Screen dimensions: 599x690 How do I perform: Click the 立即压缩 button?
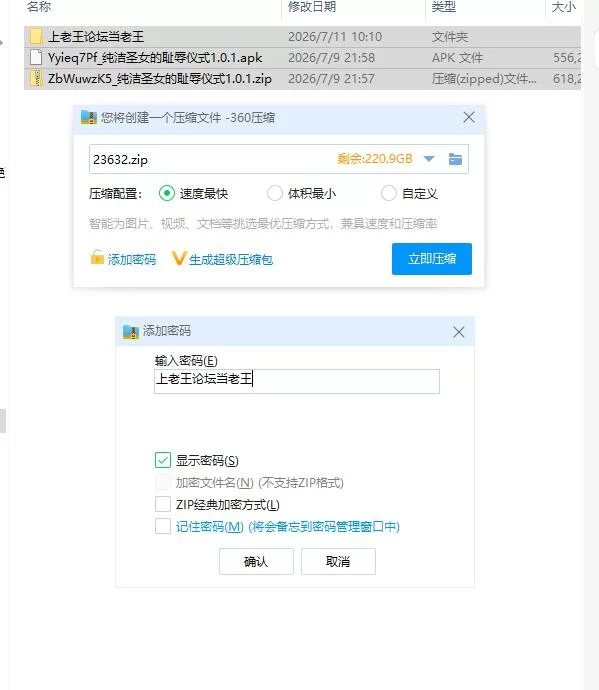432,259
